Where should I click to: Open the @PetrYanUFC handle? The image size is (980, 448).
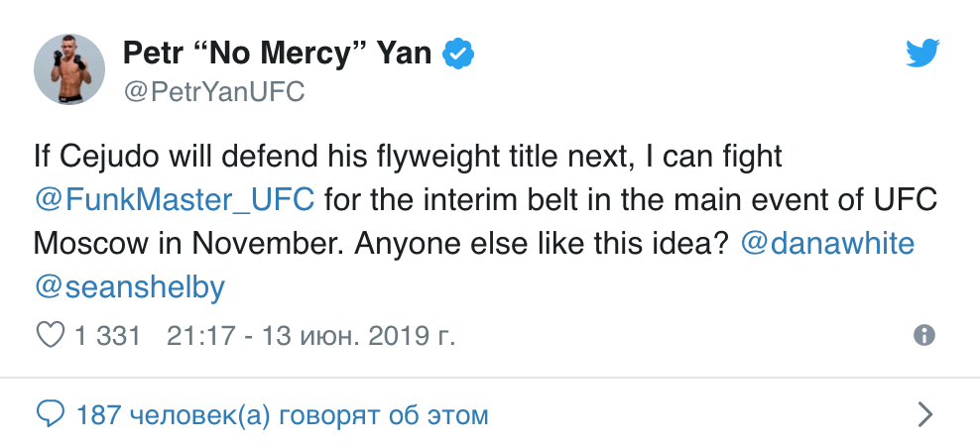click(x=213, y=92)
